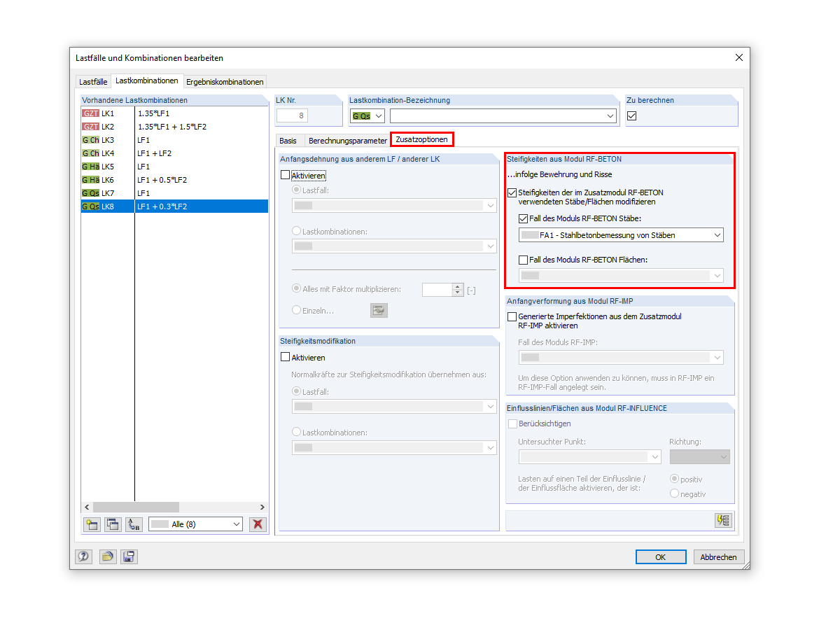Select the G Qs LK7 row
The width and height of the screenshot is (840, 630).
point(174,192)
